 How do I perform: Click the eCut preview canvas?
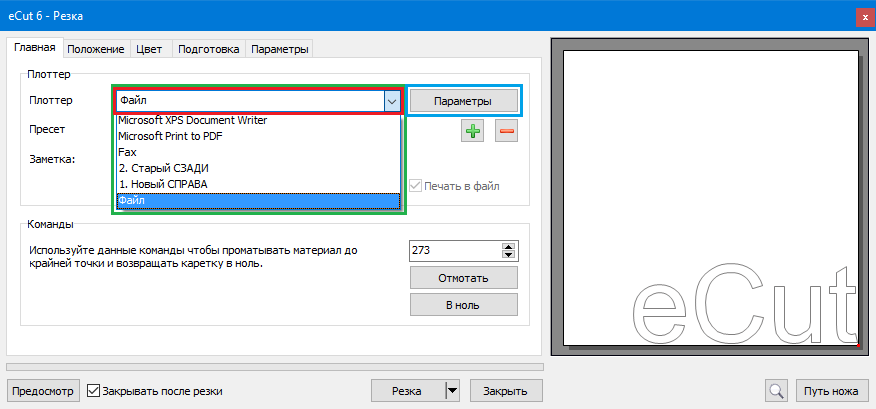[711, 198]
